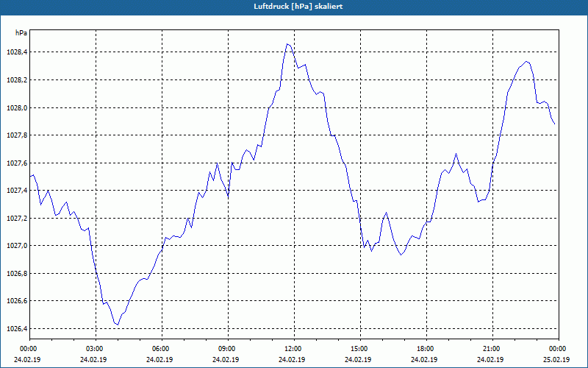Click the 1026,4 y-axis value
The height and width of the screenshot is (368, 588).
click(17, 328)
